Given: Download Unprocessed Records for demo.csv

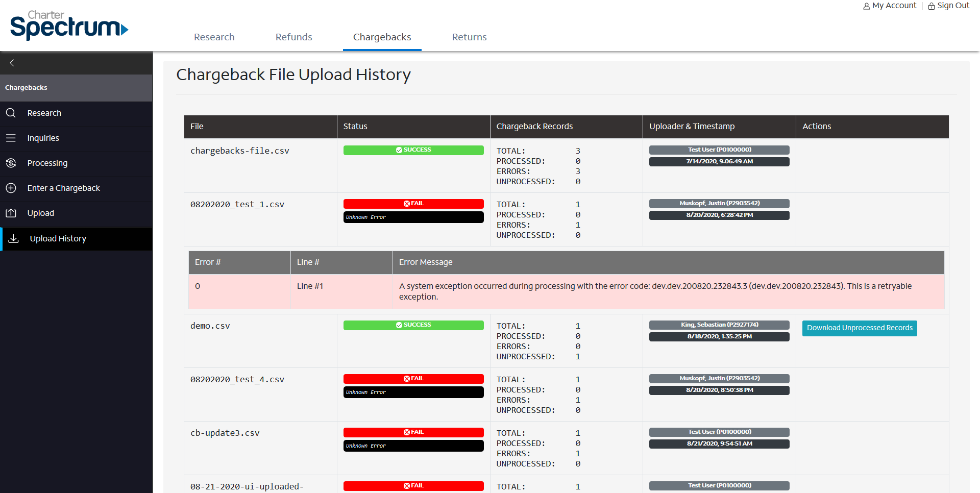Looking at the screenshot, I should [x=860, y=328].
